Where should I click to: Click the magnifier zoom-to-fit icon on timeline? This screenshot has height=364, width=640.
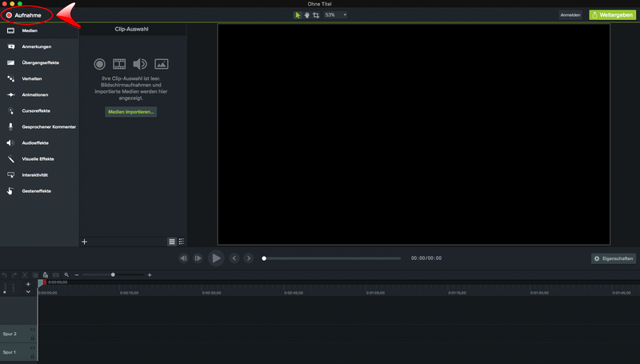(x=66, y=275)
